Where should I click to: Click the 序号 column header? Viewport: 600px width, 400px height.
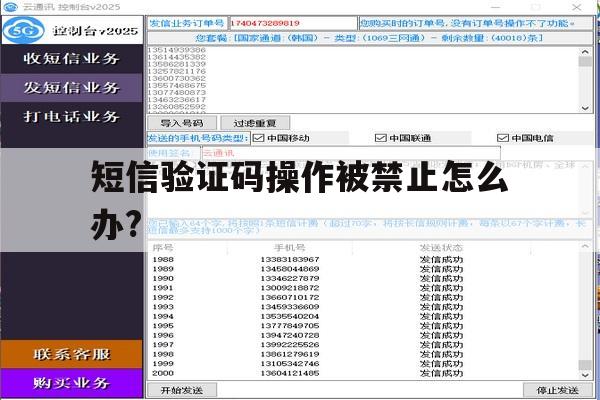click(x=163, y=248)
